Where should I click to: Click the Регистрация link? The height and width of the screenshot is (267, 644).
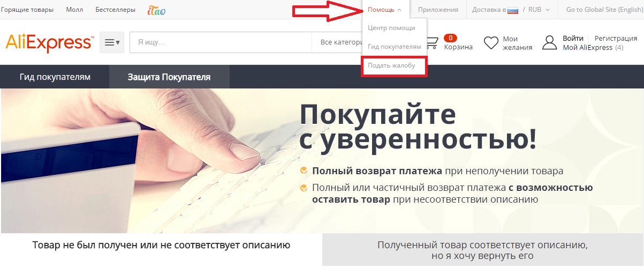[x=616, y=38]
